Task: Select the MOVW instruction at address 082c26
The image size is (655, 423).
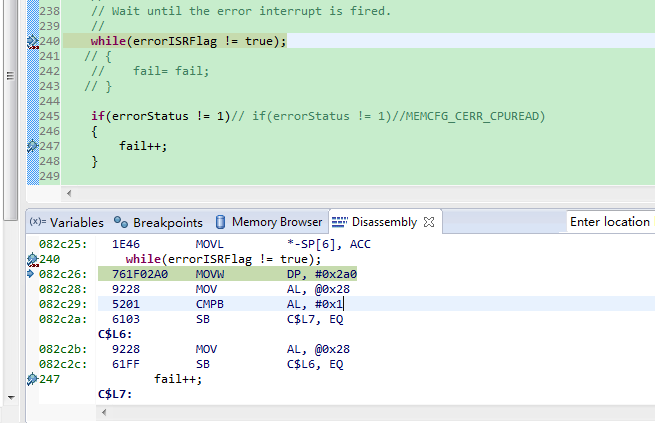Action: 210,274
